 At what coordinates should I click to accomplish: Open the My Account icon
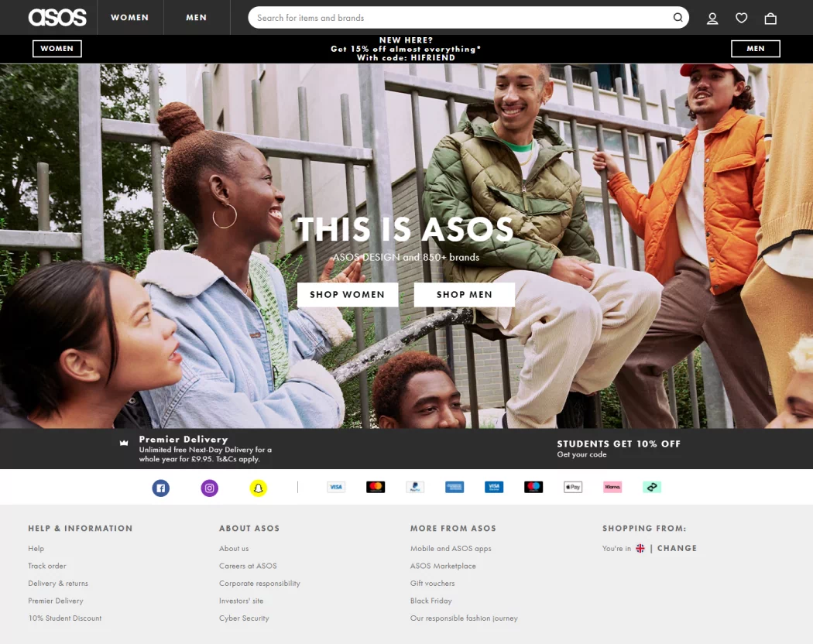[712, 19]
